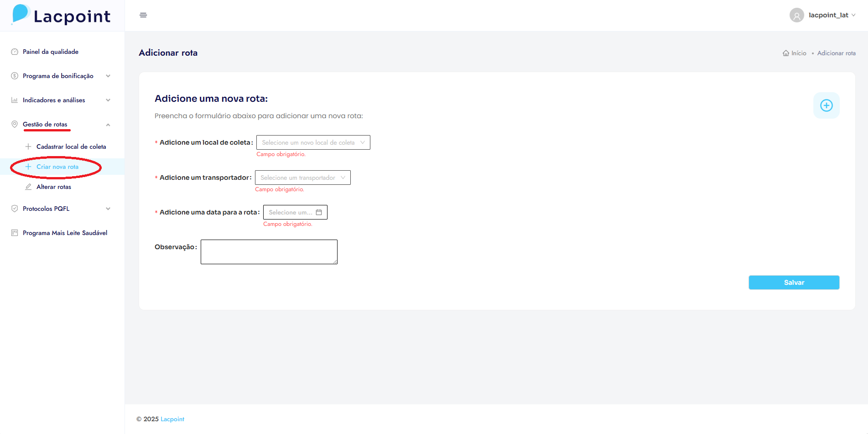
Task: Select Cadastrar local de coleta menu item
Action: coord(71,146)
